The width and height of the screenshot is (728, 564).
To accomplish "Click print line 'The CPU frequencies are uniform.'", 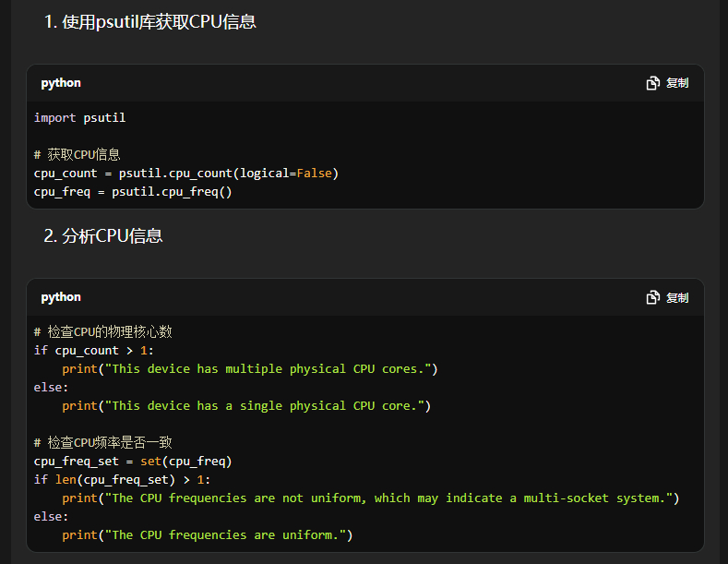I will coord(208,534).
